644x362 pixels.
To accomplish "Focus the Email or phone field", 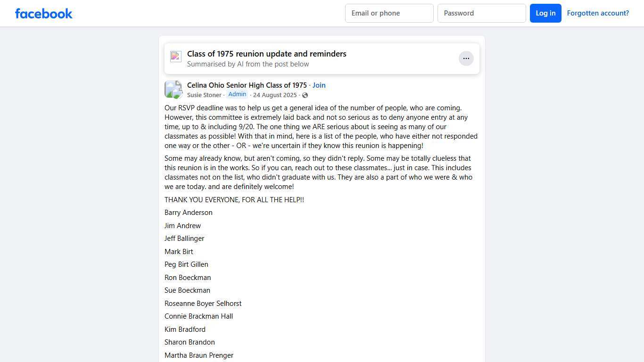I will pos(389,13).
